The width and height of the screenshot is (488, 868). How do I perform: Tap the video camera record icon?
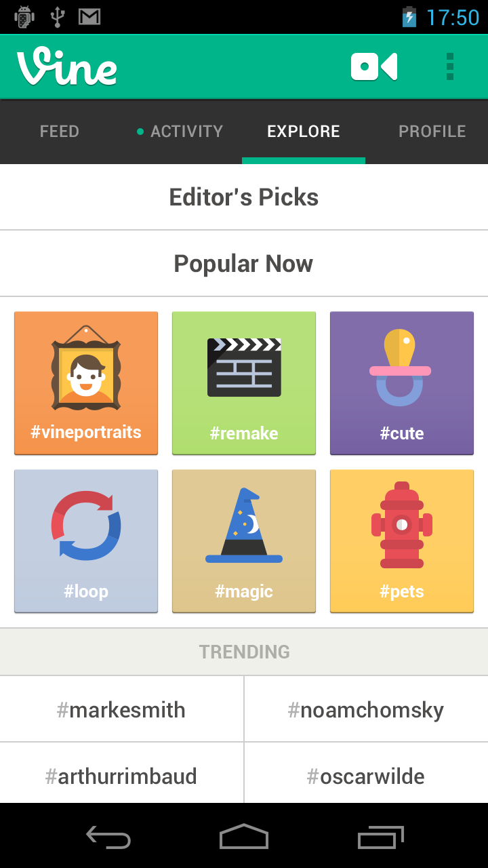point(373,67)
